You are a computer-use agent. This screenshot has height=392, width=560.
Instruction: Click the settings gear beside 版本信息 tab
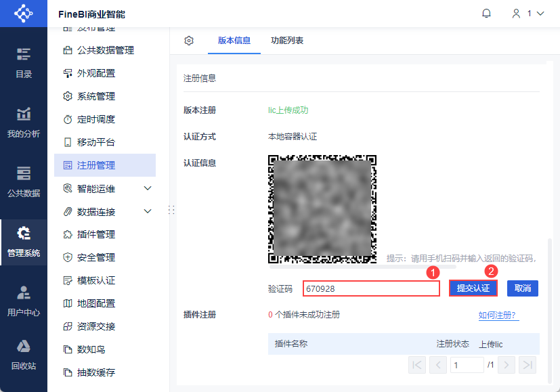pyautogui.click(x=189, y=41)
